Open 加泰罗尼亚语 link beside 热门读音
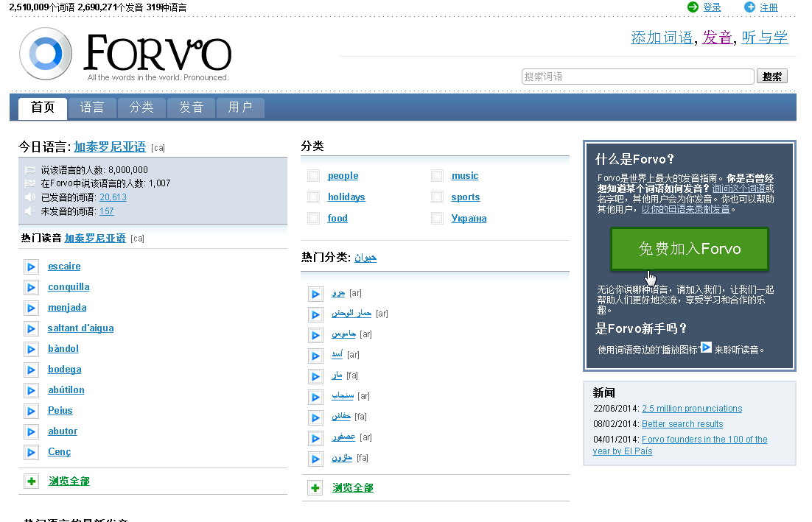This screenshot has width=812, height=522. pyautogui.click(x=95, y=238)
